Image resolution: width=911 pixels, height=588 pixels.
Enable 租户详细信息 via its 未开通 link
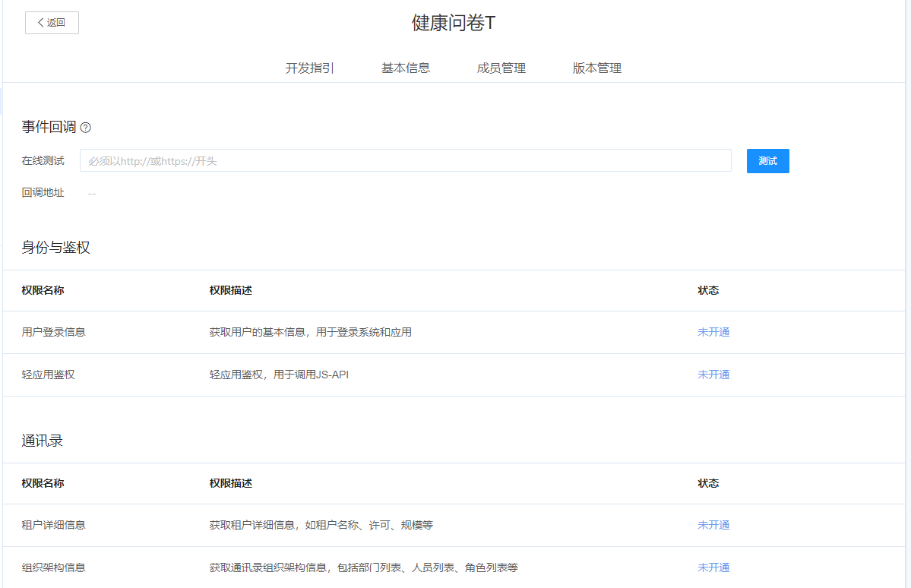(713, 525)
